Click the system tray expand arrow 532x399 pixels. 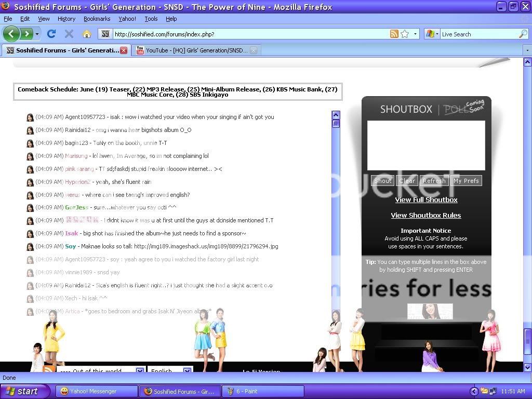click(x=474, y=391)
